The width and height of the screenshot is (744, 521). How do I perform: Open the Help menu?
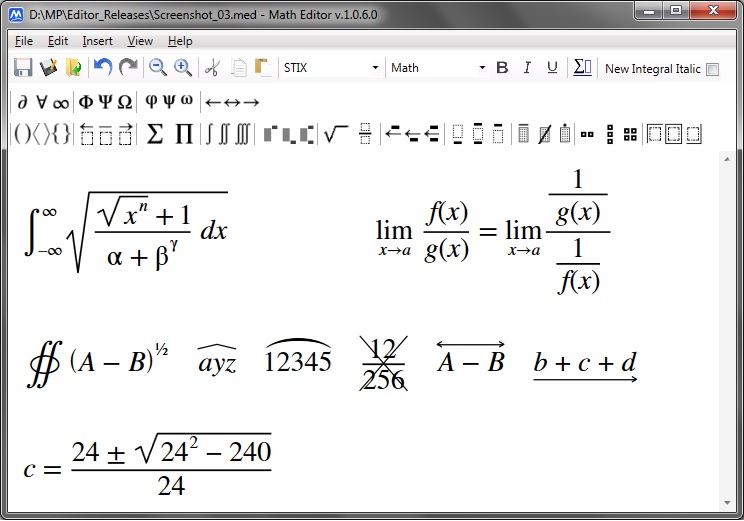[180, 41]
